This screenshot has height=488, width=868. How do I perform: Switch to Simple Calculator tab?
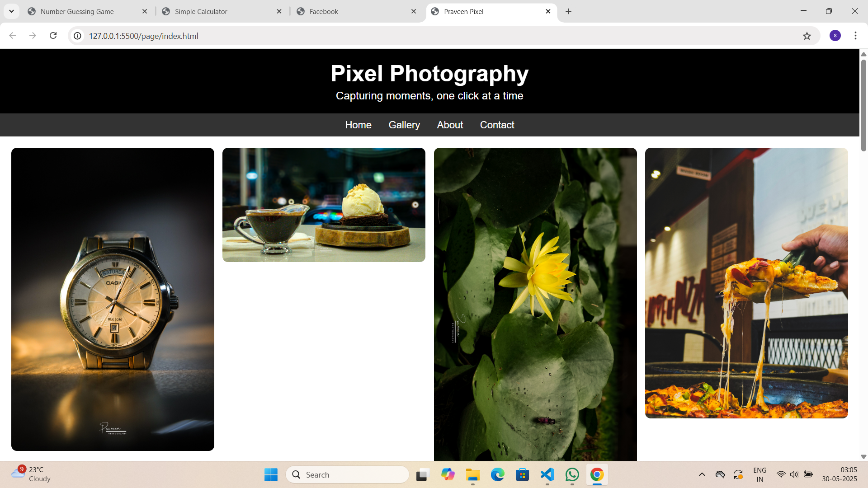tap(201, 11)
